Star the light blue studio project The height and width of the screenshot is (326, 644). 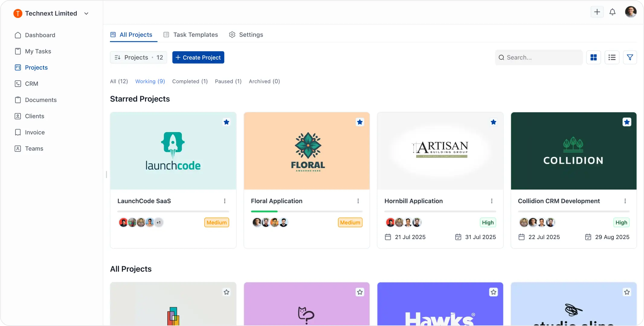(x=627, y=292)
